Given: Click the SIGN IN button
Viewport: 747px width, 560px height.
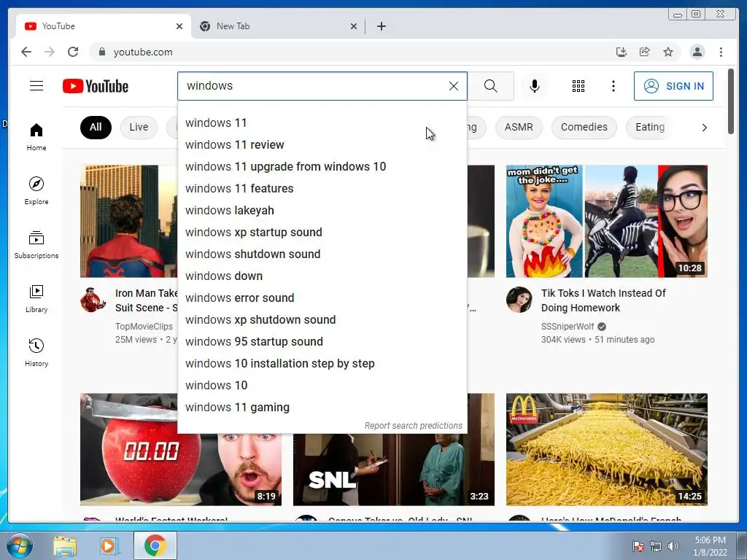Looking at the screenshot, I should point(673,86).
